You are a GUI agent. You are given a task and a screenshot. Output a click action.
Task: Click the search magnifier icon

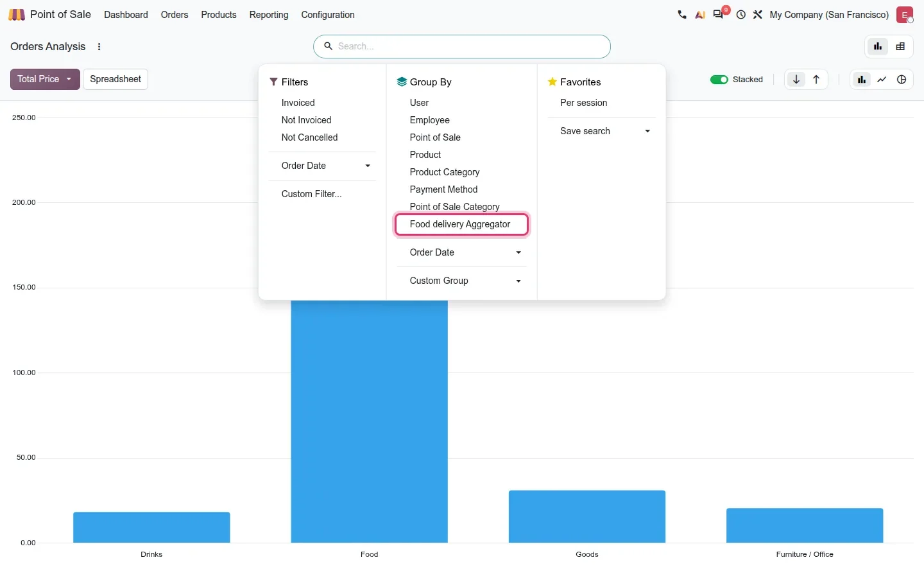tap(328, 46)
